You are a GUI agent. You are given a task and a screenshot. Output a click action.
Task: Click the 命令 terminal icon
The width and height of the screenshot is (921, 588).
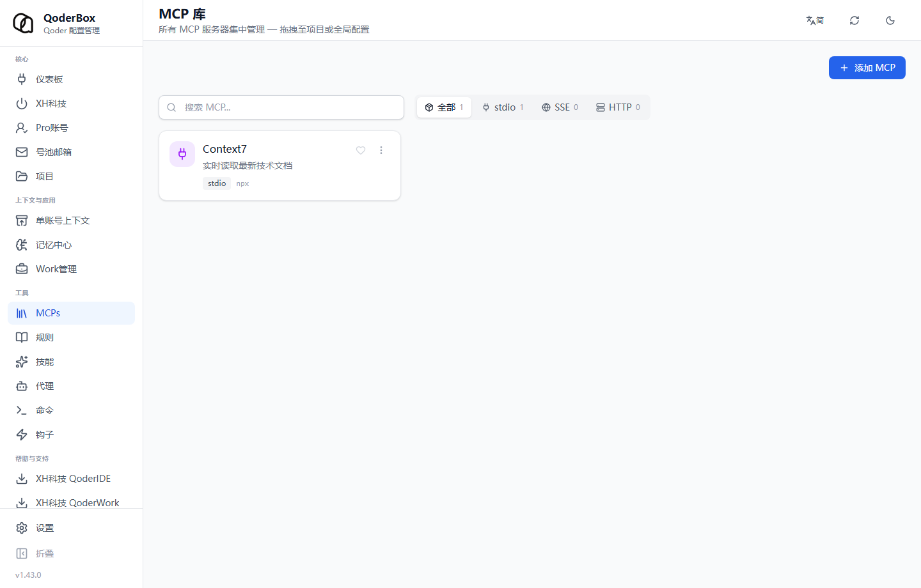point(22,410)
